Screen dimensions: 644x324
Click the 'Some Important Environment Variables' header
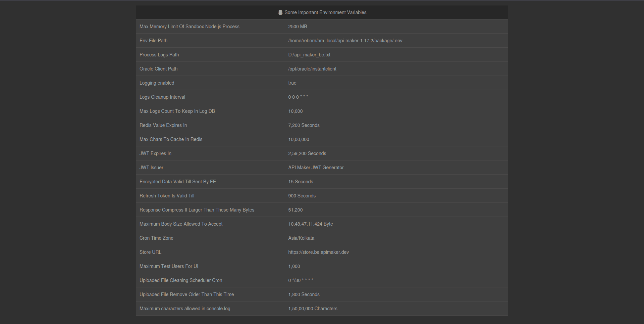(x=325, y=12)
